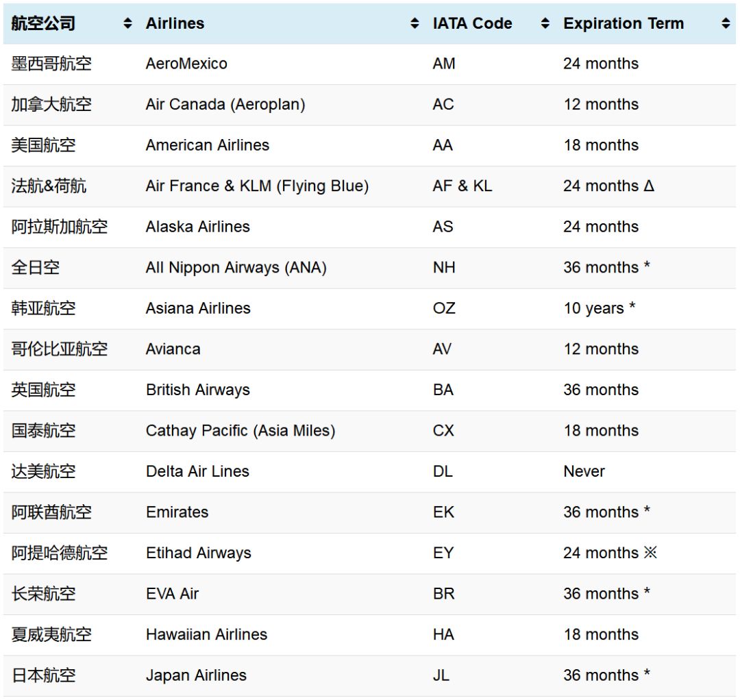Select 美国航空 cell
The width and height of the screenshot is (740, 700).
43,145
